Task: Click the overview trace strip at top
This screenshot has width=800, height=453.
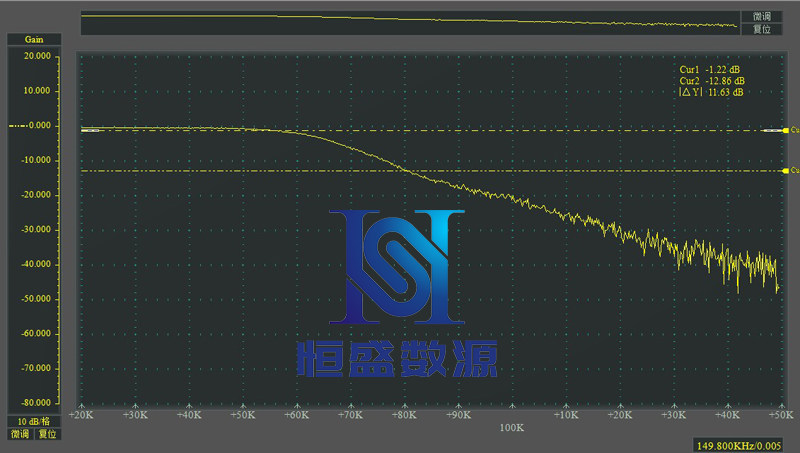Action: click(410, 23)
